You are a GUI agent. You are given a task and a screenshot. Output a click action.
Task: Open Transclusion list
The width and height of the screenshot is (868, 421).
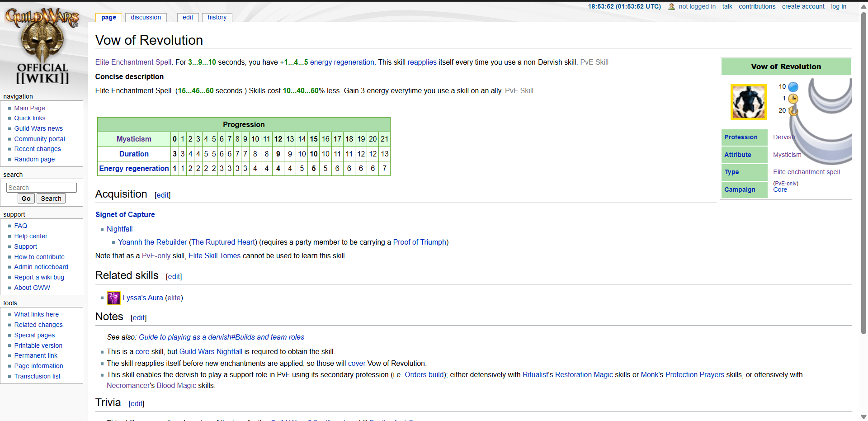pyautogui.click(x=37, y=376)
